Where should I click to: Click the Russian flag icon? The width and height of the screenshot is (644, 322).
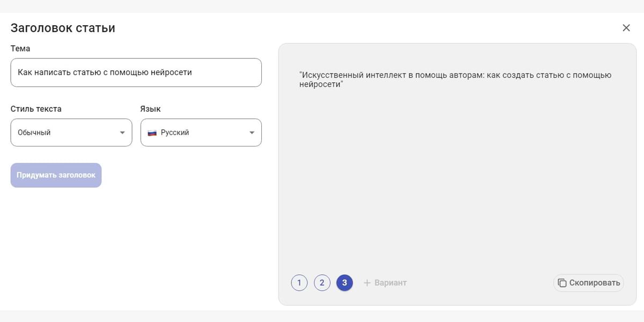[152, 133]
